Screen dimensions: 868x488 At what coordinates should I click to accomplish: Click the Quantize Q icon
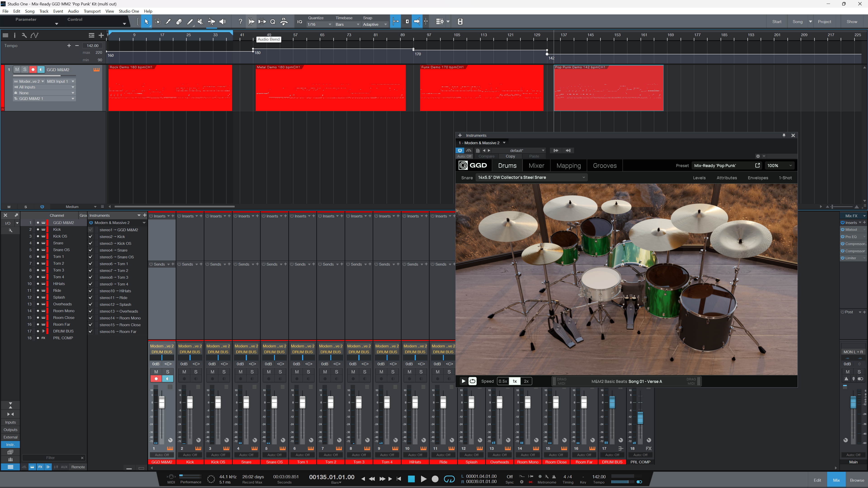(273, 21)
